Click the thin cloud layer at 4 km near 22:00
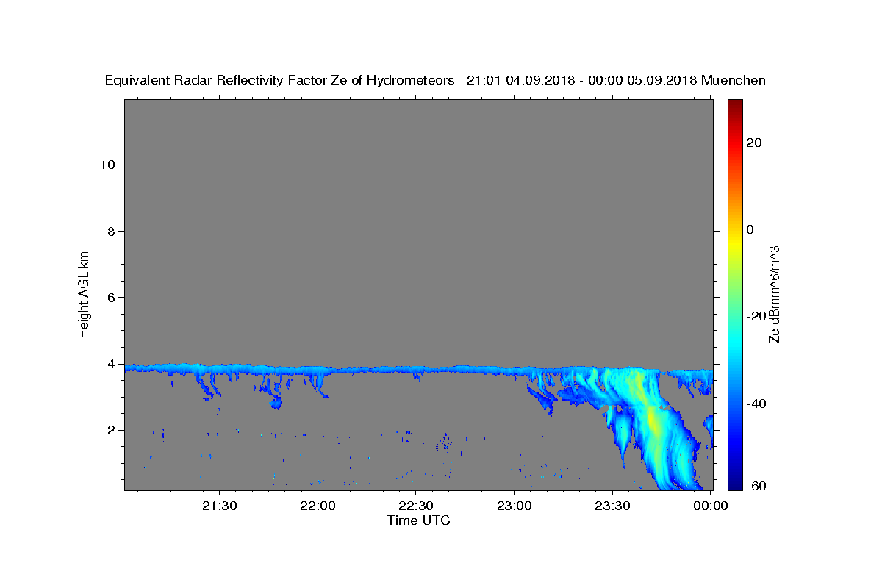Image resolution: width=882 pixels, height=588 pixels. tap(318, 368)
